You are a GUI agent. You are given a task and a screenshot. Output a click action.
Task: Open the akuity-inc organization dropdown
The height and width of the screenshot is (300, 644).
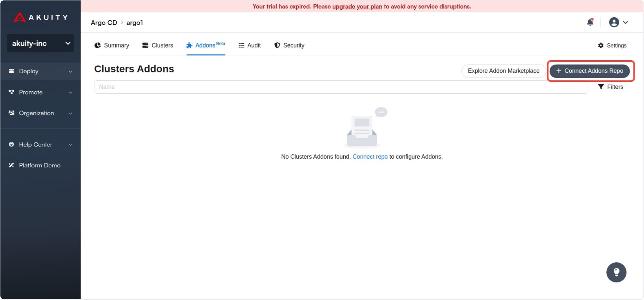pos(40,43)
